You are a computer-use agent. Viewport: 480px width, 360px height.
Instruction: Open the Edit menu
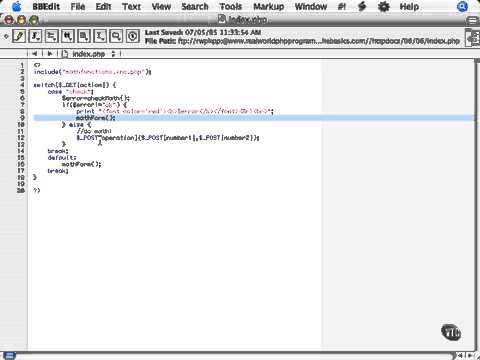point(103,6)
